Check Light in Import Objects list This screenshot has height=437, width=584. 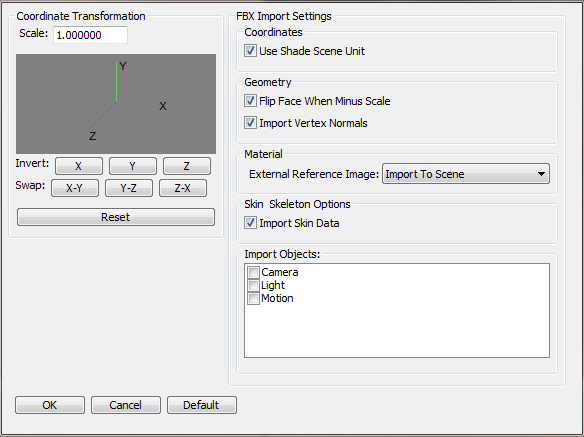point(253,285)
